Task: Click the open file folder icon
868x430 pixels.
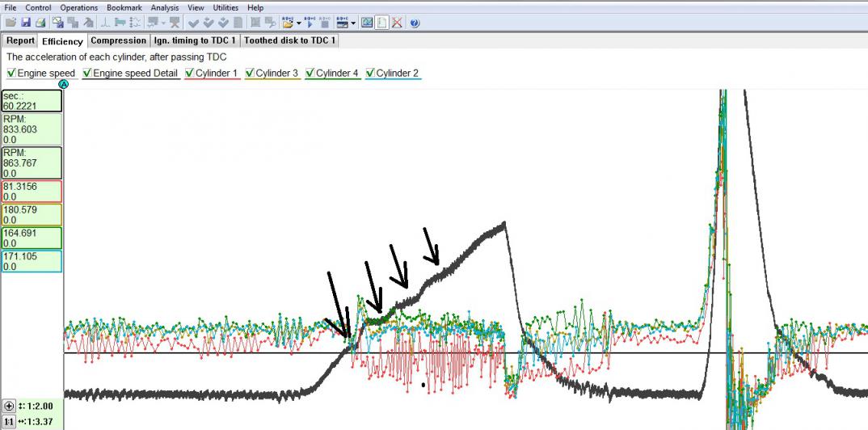Action: [x=11, y=23]
